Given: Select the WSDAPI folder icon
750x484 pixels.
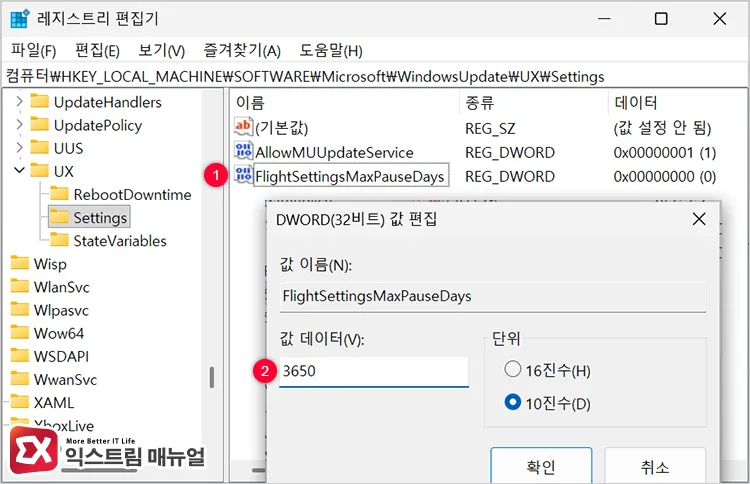Looking at the screenshot, I should [20, 355].
